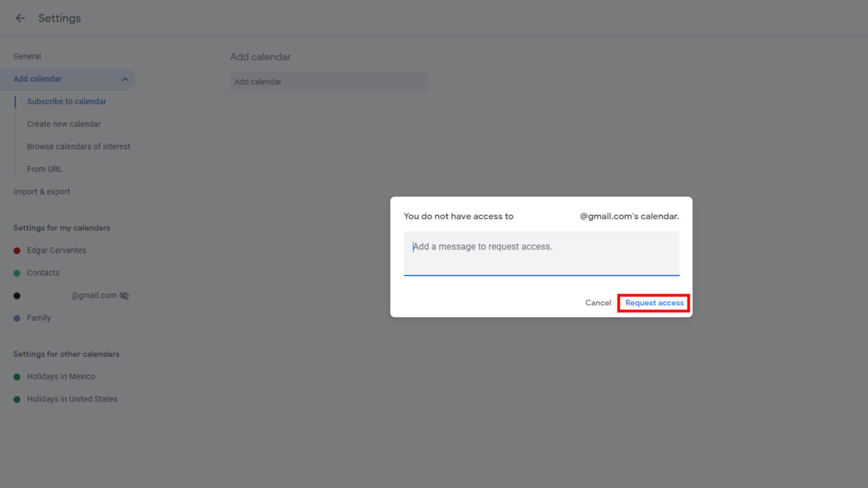The width and height of the screenshot is (868, 488).
Task: Click the Holidays in Mexico color dot
Action: [x=16, y=376]
